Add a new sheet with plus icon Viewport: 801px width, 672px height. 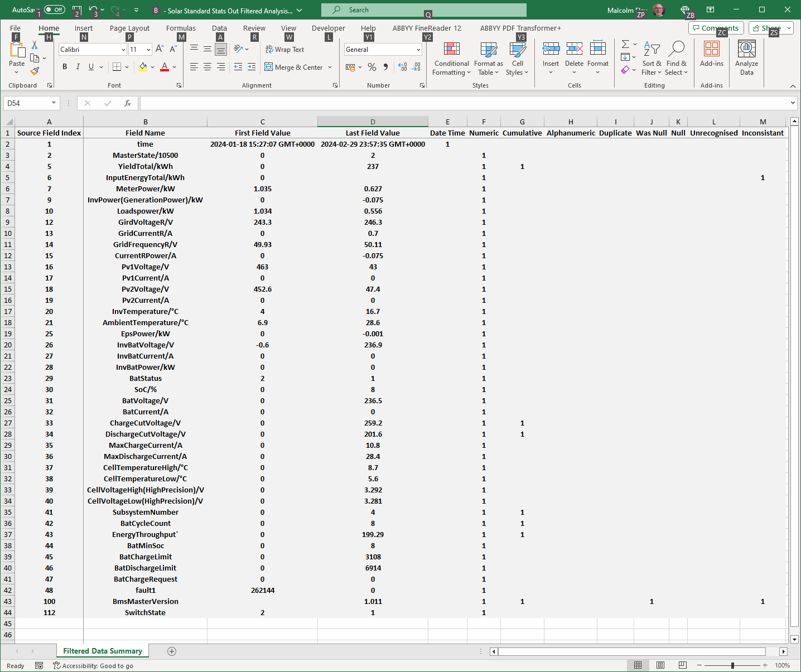tap(172, 651)
